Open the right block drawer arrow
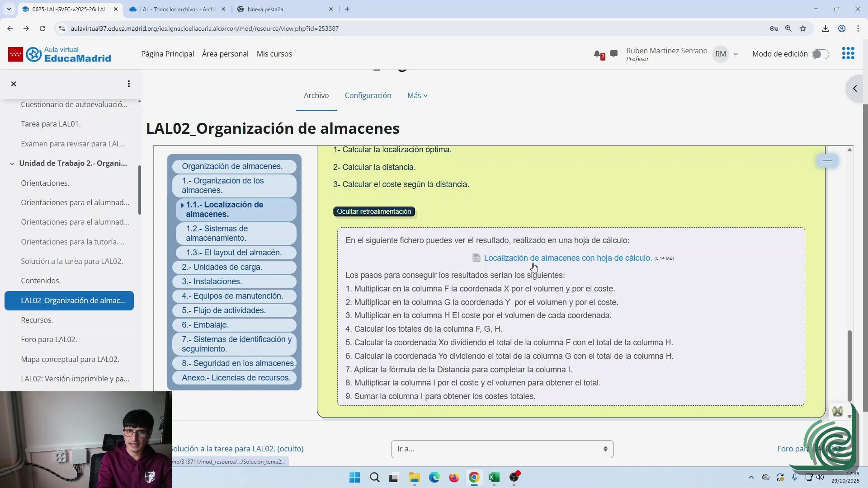 point(855,89)
